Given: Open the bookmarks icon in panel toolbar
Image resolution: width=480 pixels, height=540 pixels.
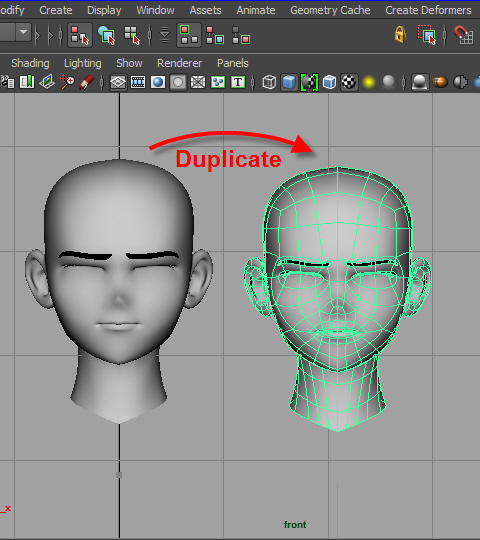Looking at the screenshot, I should 27,82.
